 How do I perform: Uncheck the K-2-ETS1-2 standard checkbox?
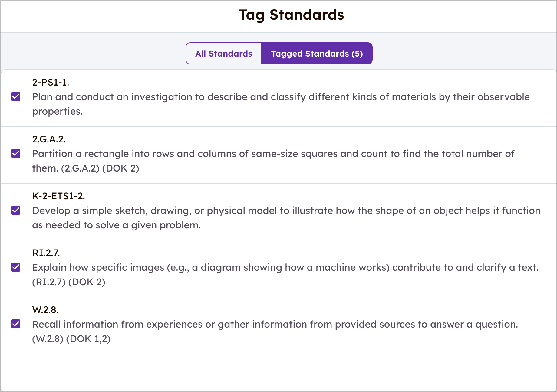15,210
